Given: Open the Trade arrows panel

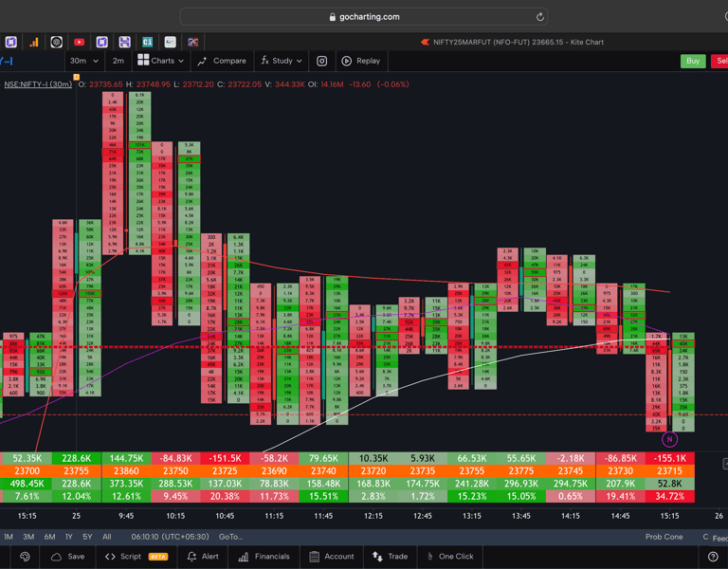Looking at the screenshot, I should (390, 557).
